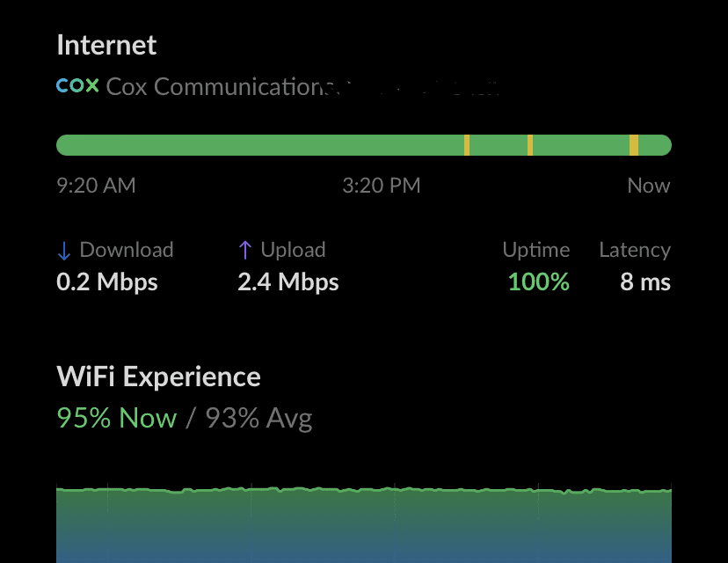Click the Internet section header
Viewport: 728px width, 563px height.
click(x=106, y=44)
